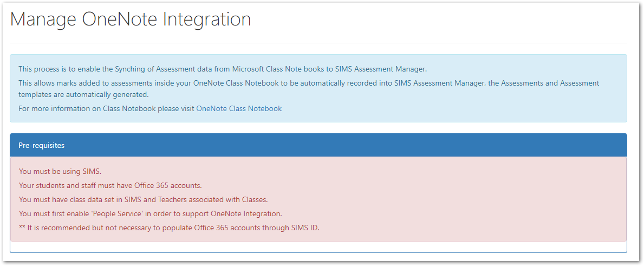This screenshot has width=644, height=266.
Task: Open the OneNote Class Notebook link
Action: [x=239, y=109]
